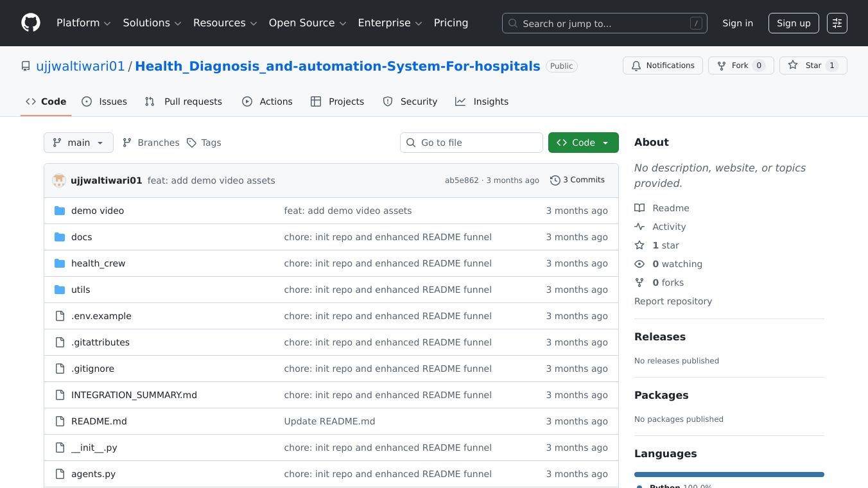Open the README.md file
868x488 pixels.
pos(99,421)
